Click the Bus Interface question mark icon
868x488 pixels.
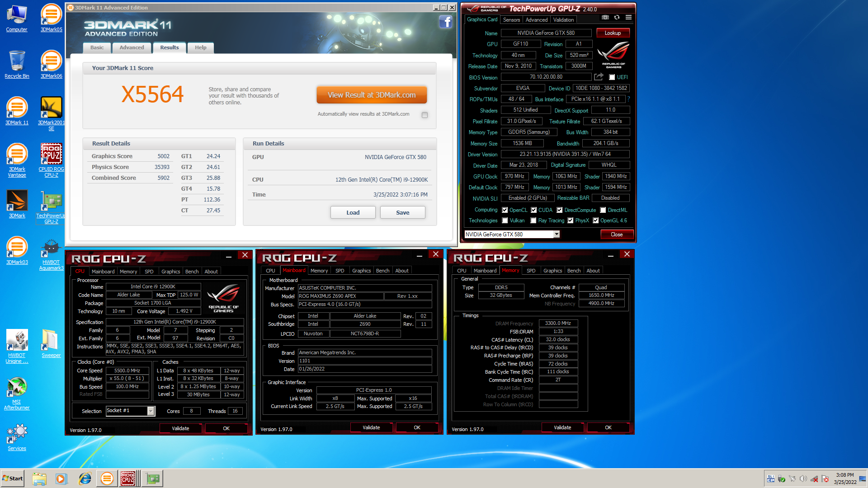point(628,99)
